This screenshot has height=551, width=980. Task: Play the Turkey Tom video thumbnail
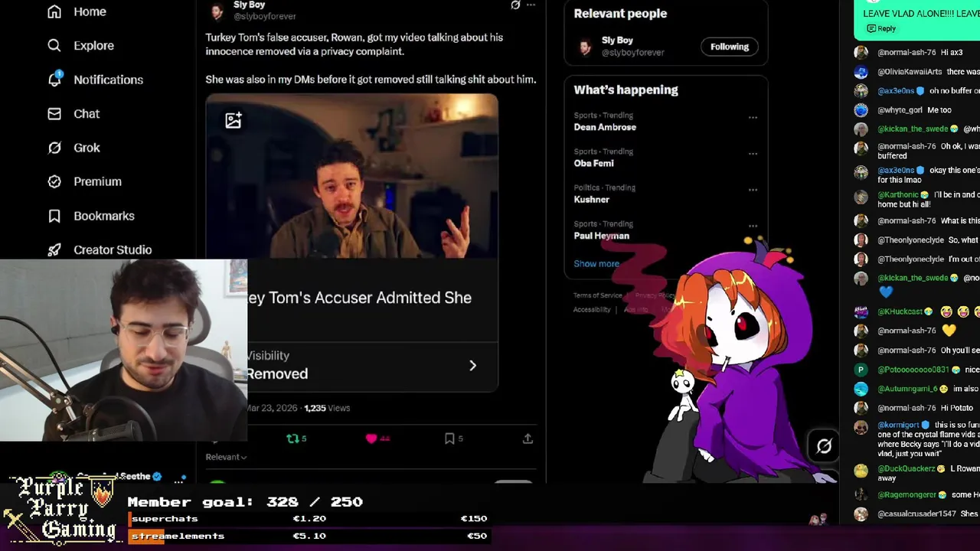351,176
